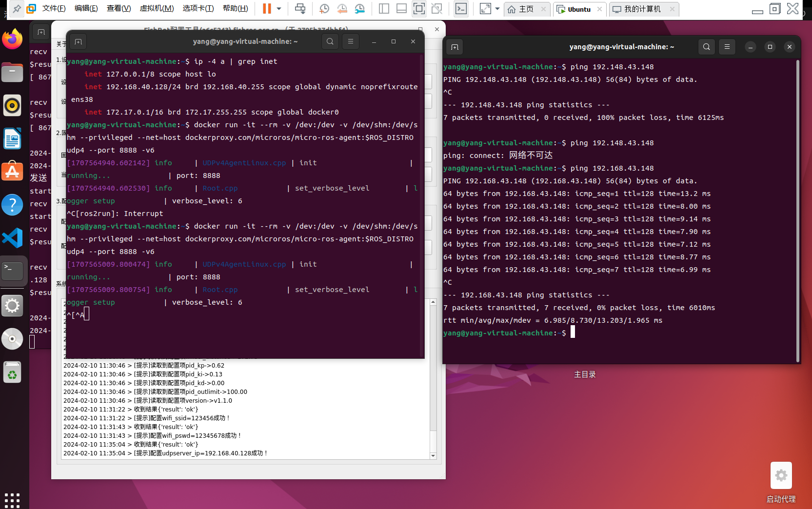Open the 虚拟机(M) menu

pos(157,8)
